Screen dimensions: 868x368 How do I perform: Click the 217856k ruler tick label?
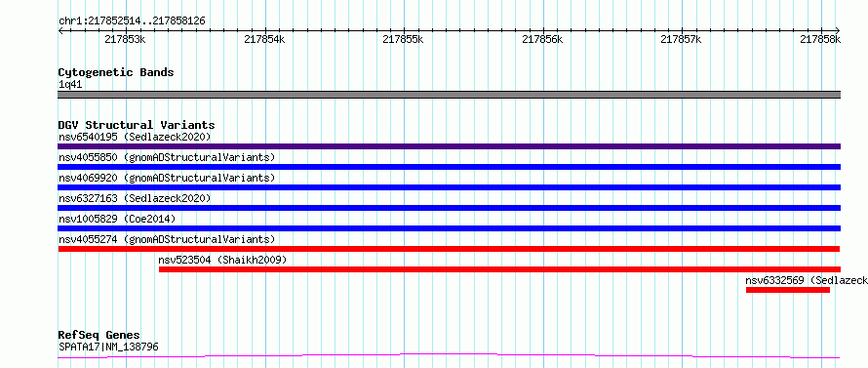click(x=542, y=39)
